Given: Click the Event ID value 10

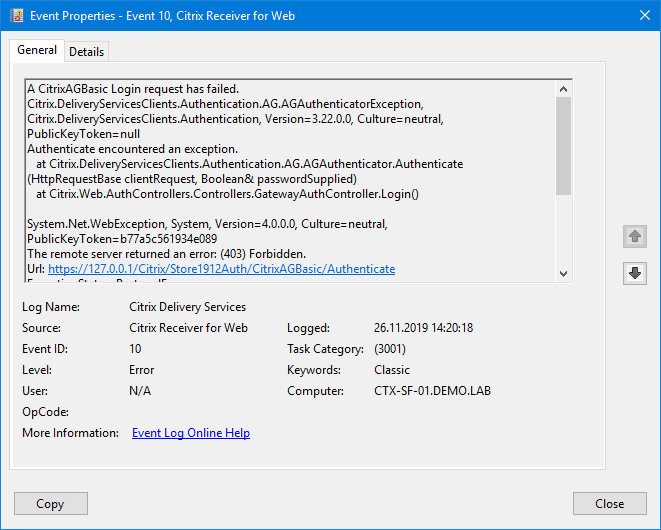Looking at the screenshot, I should (x=135, y=349).
